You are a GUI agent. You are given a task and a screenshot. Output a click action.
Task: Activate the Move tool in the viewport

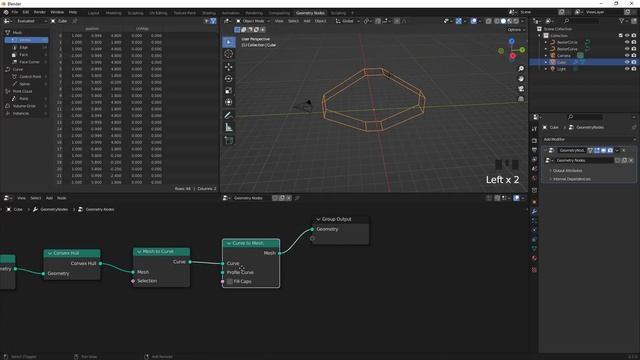click(x=229, y=67)
